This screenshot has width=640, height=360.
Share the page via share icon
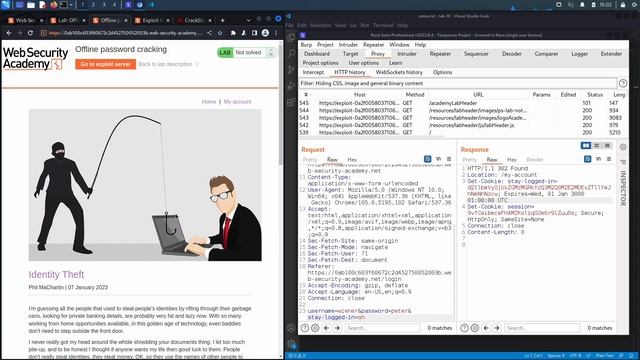tap(209, 33)
